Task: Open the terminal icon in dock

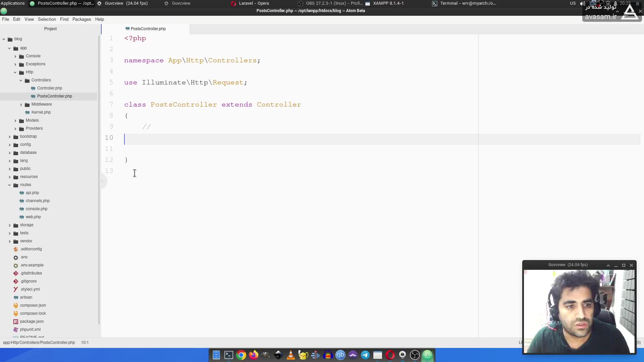Action: point(229,355)
